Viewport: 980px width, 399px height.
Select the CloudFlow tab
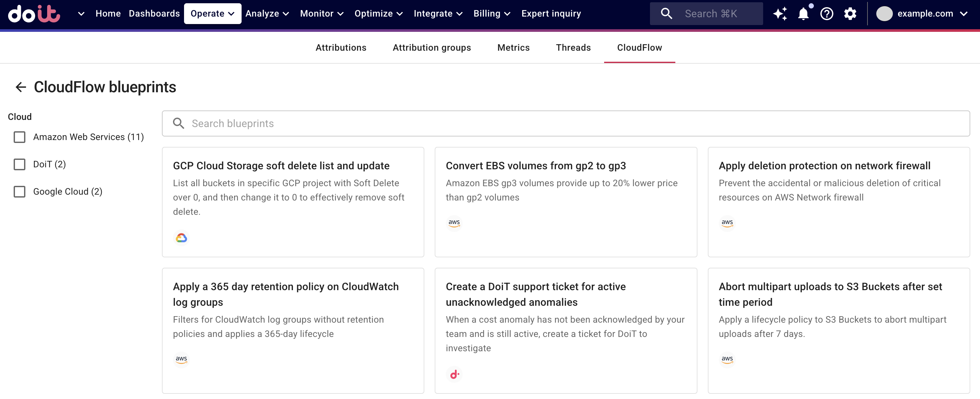pyautogui.click(x=640, y=47)
